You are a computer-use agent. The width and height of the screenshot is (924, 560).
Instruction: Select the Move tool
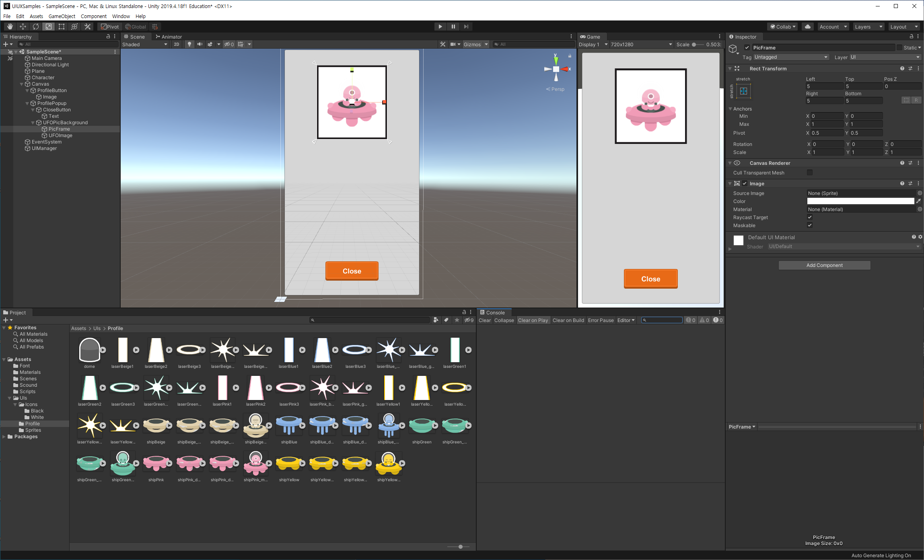(x=23, y=27)
